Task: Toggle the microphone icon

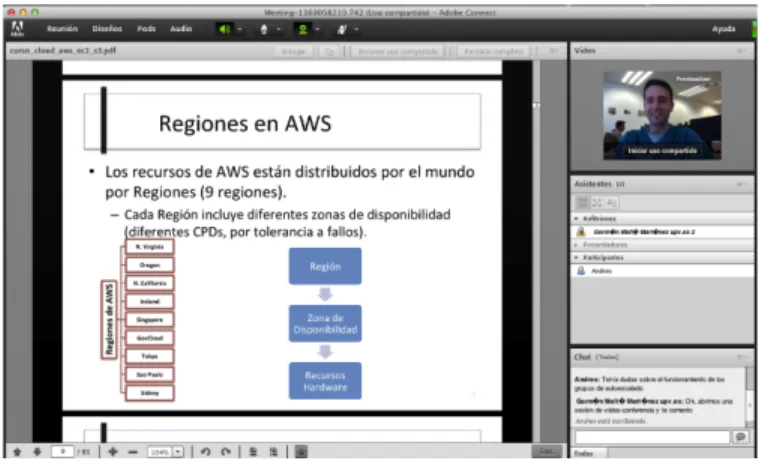Action: click(264, 30)
